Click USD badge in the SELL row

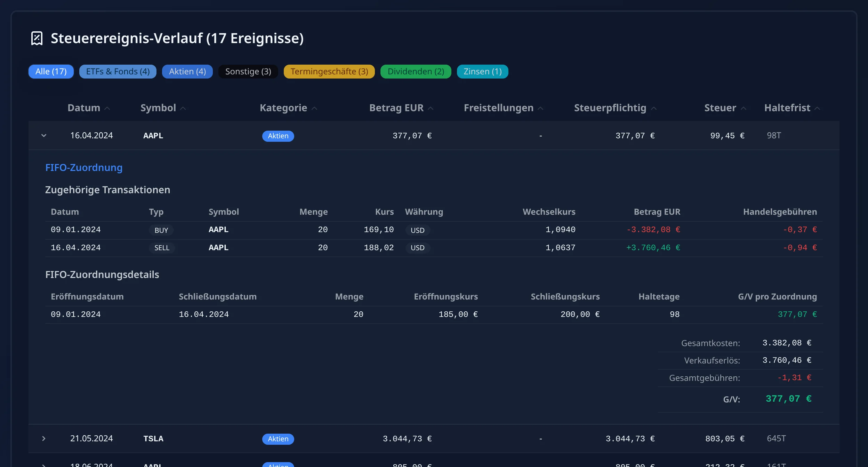(418, 248)
